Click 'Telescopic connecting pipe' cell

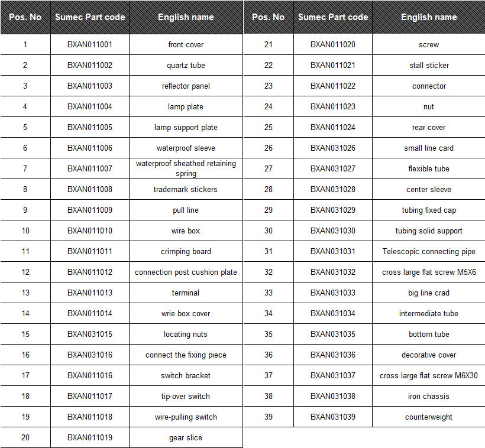pyautogui.click(x=429, y=251)
